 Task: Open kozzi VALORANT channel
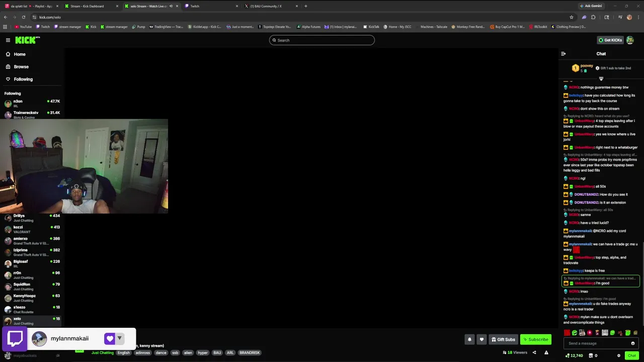coord(31,229)
